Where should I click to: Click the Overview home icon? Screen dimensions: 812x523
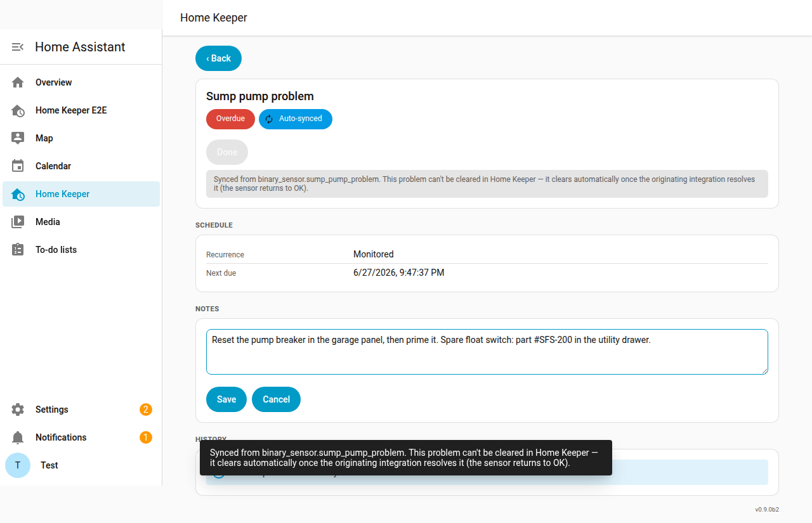[18, 82]
